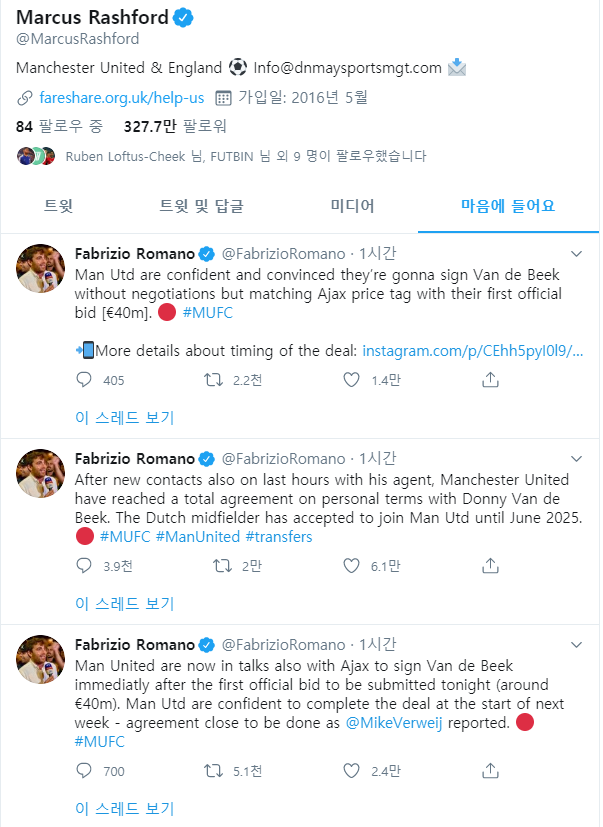Viewport: 603px width, 827px height.
Task: Share the third tweet about Ajax talks
Action: point(490,771)
